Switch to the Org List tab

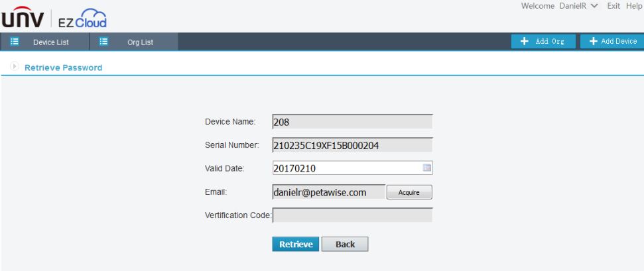tap(140, 42)
